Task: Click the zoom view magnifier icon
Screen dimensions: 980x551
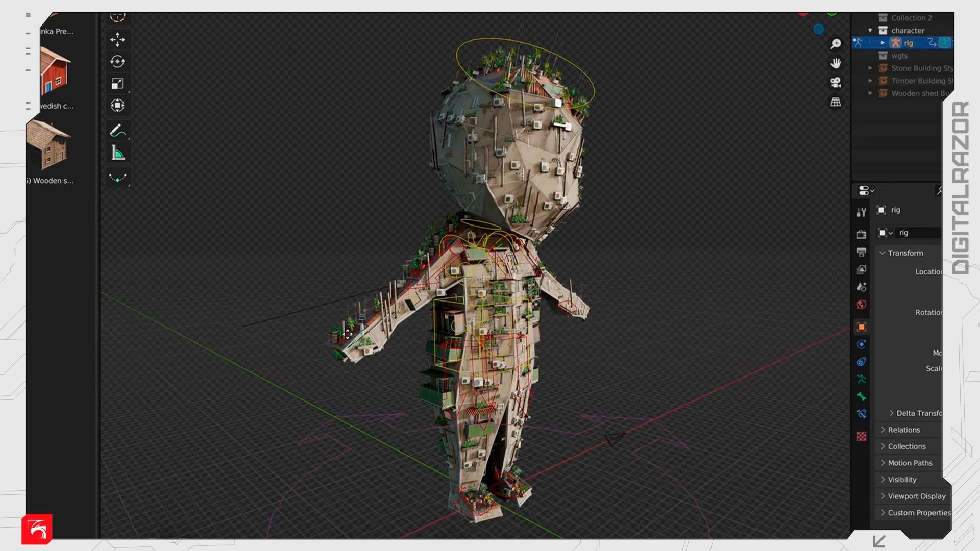Action: pyautogui.click(x=836, y=44)
